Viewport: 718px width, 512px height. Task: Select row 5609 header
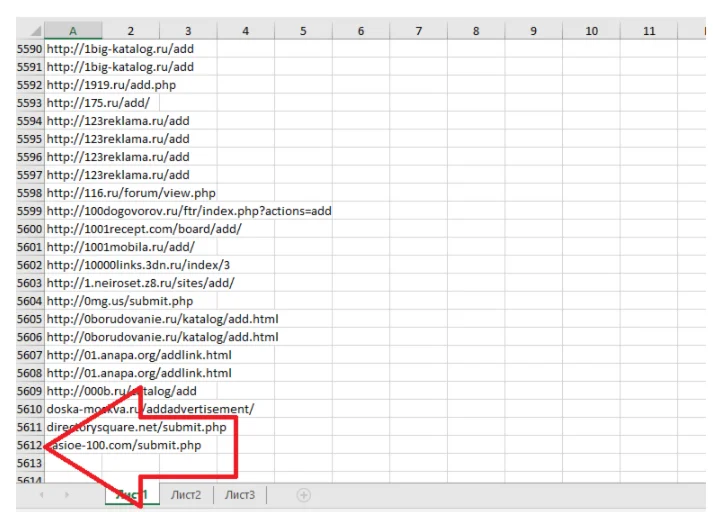pos(30,391)
